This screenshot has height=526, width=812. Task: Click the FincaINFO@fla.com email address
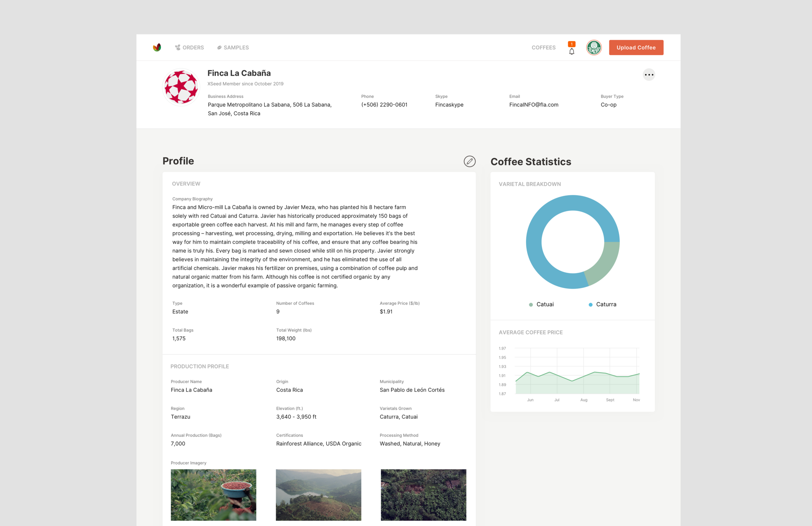[x=534, y=104]
